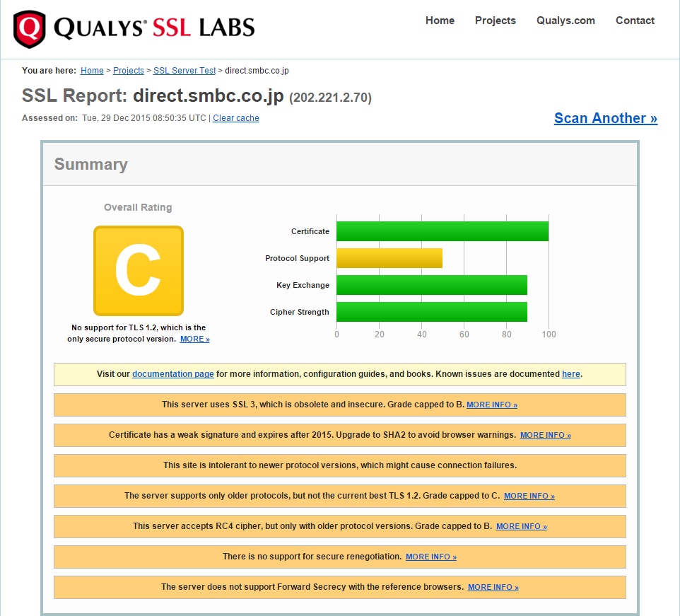This screenshot has height=616, width=680.
Task: Open the documentation page link
Action: point(173,374)
